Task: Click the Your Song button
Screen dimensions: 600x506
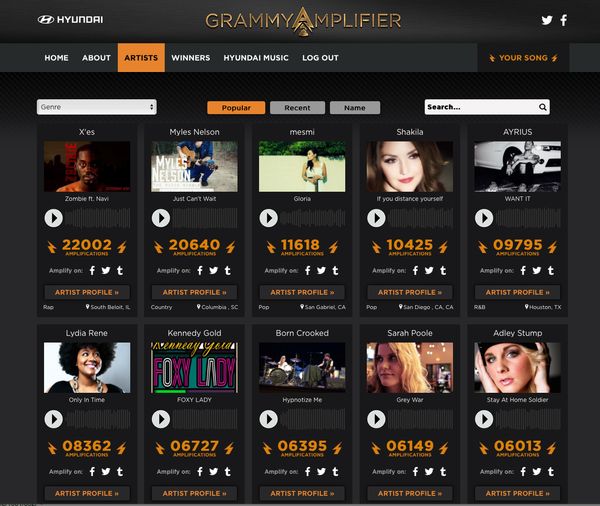Action: point(523,58)
